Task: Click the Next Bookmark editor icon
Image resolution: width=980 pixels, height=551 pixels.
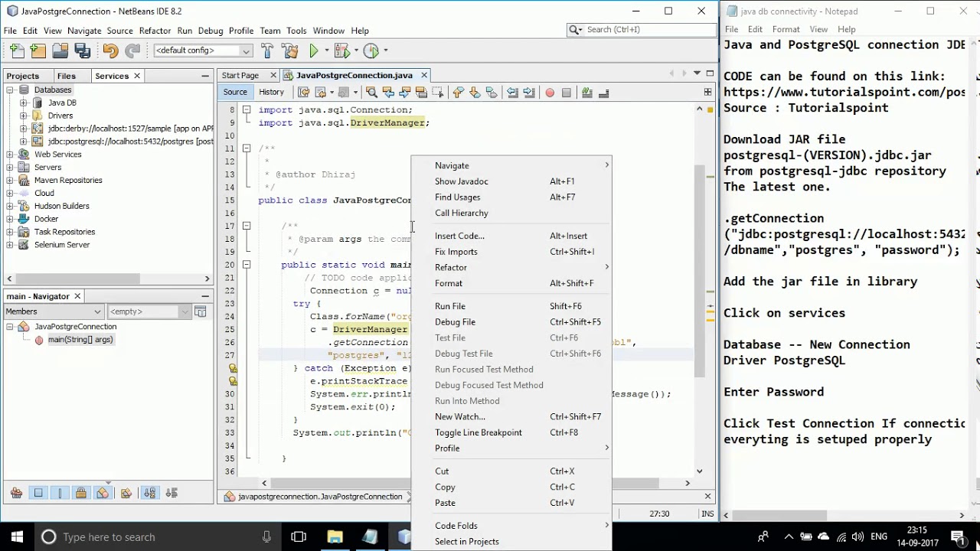Action: 475,93
